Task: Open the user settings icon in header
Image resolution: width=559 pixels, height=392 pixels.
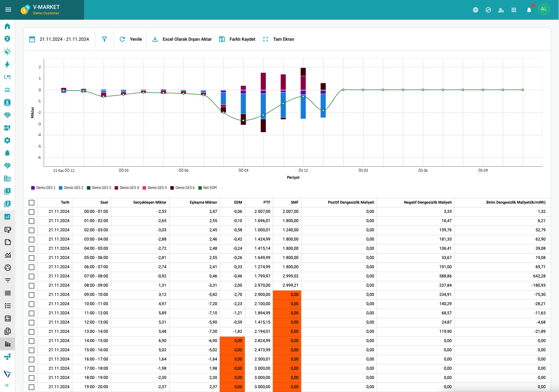Action: click(x=501, y=10)
